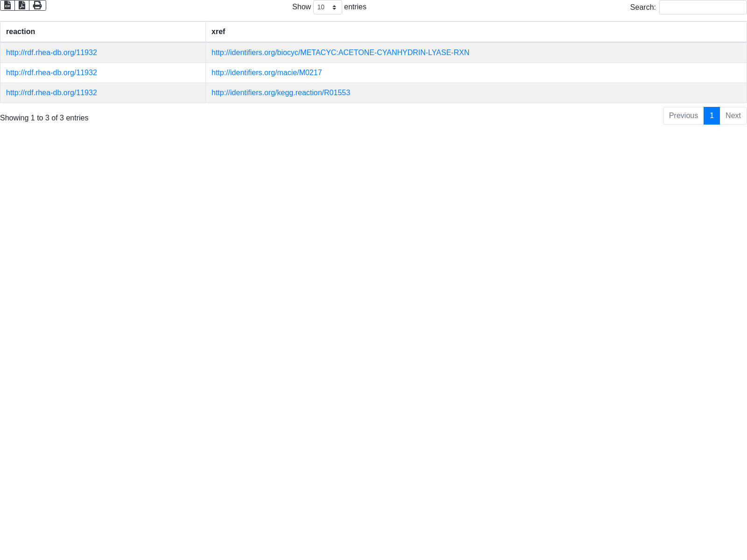Open the macie/M0217 identifier link

[266, 73]
